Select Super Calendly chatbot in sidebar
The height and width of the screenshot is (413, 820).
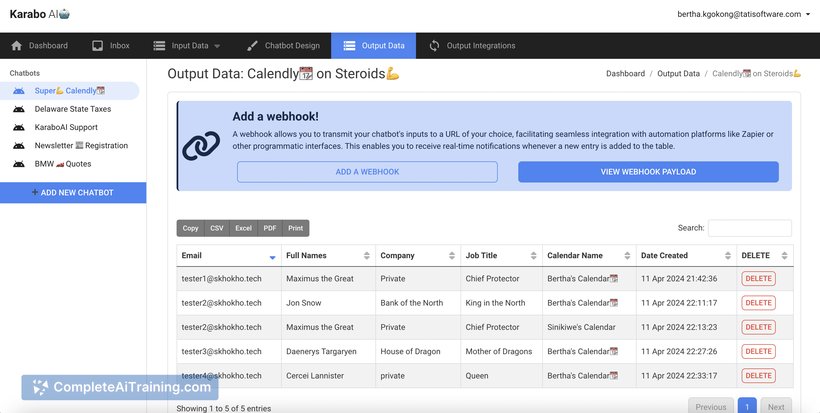[70, 91]
